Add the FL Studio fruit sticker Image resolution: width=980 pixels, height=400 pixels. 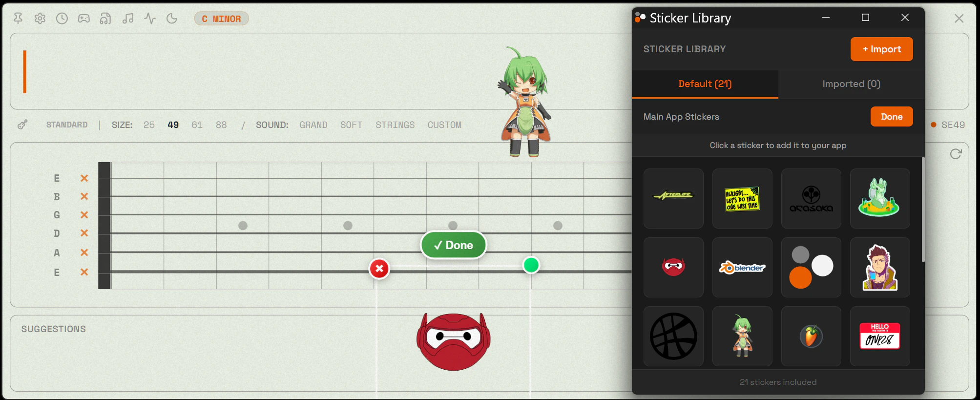click(x=811, y=336)
